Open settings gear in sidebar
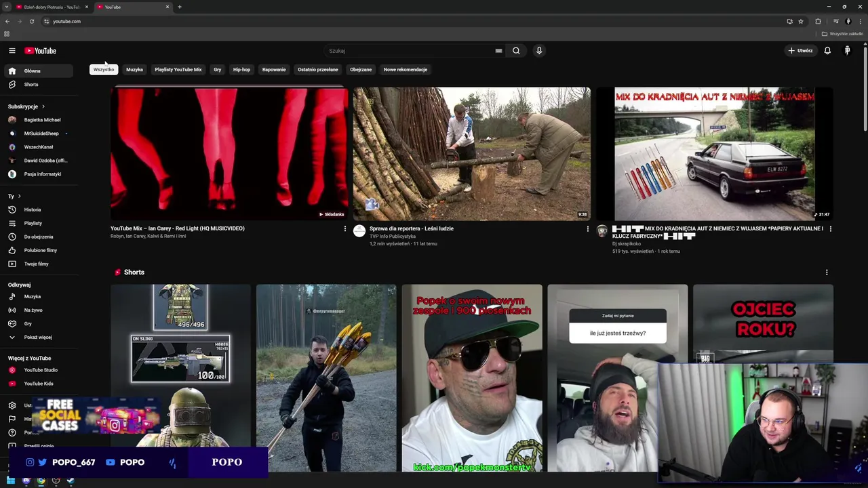Screen dimensions: 868x488 [x=12, y=405]
